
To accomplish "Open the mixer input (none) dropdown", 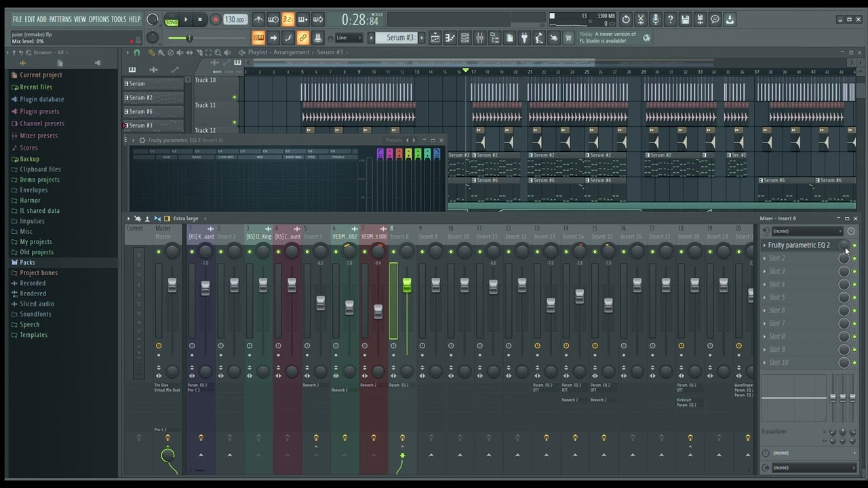I will [x=808, y=231].
